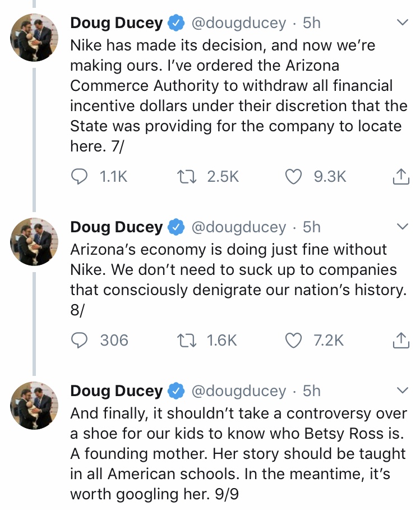
Task: Expand options chevron on Betsy Ross tweet
Action: 402,390
